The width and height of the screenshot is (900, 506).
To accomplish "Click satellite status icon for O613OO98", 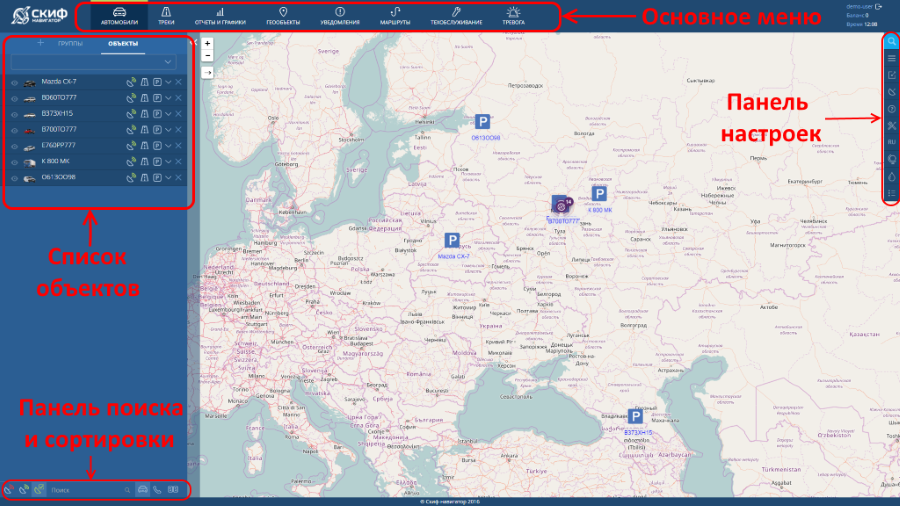I will [131, 178].
